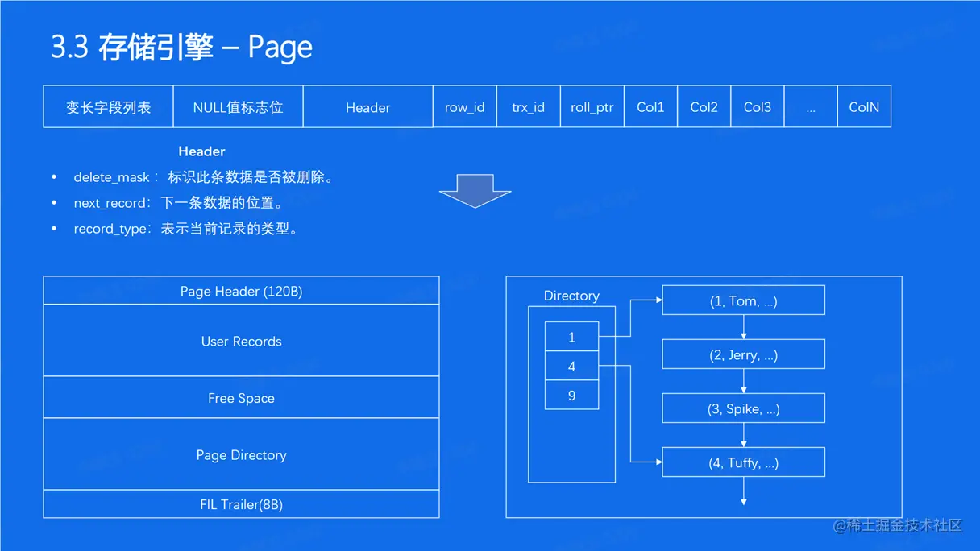
Task: Click the ColN cell
Action: coord(864,106)
